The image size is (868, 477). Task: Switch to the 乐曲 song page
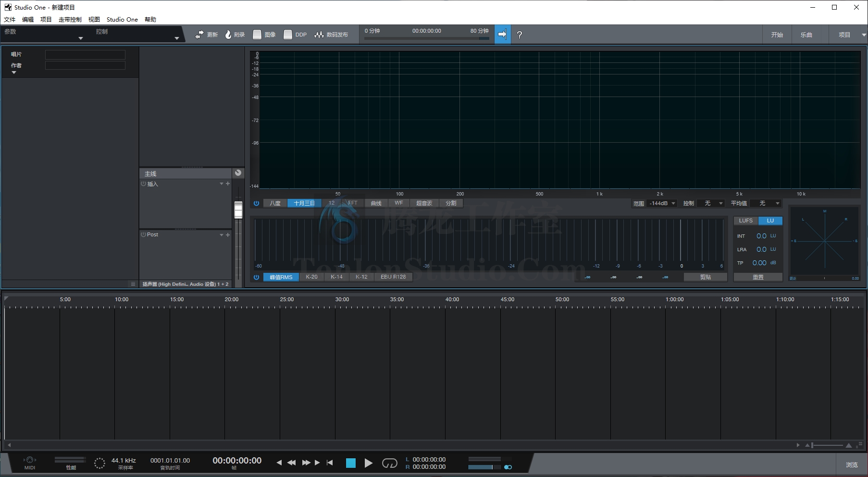pyautogui.click(x=806, y=35)
